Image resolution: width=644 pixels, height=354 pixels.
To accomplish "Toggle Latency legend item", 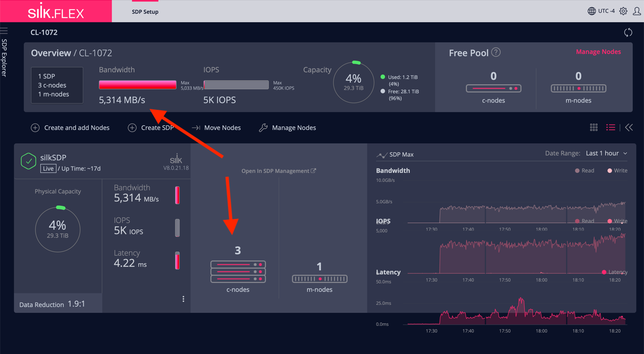I will click(614, 272).
